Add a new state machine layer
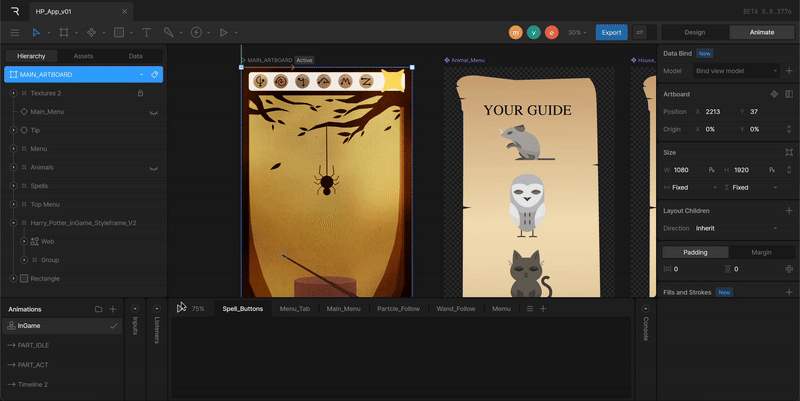Screen dimensions: 800x401 click(x=543, y=309)
